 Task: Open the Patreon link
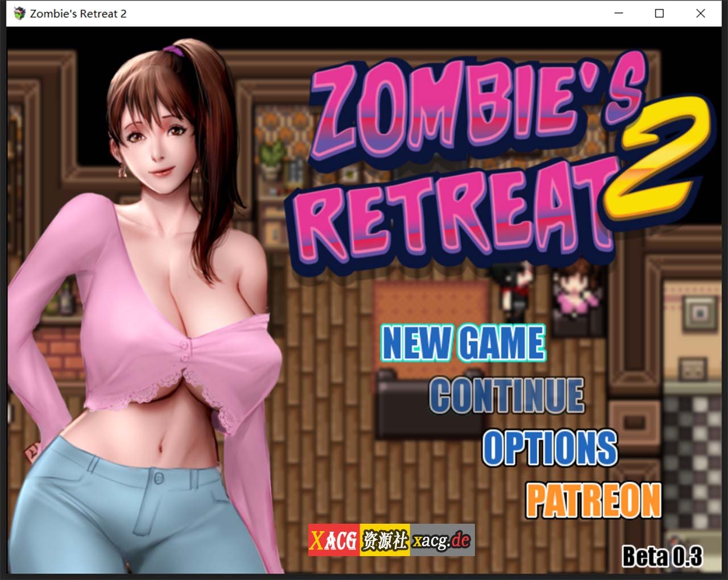[593, 500]
